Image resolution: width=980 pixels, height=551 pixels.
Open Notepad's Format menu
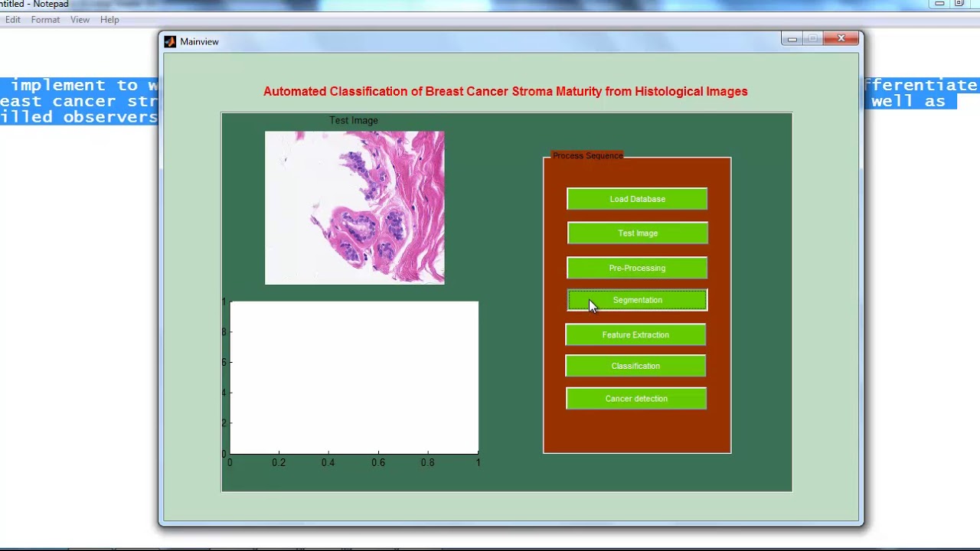click(x=45, y=20)
